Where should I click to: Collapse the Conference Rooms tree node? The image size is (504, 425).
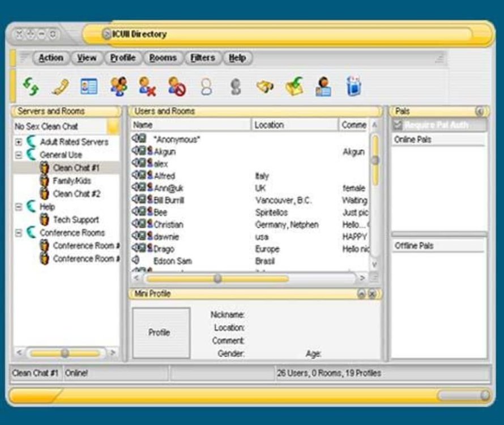19,233
